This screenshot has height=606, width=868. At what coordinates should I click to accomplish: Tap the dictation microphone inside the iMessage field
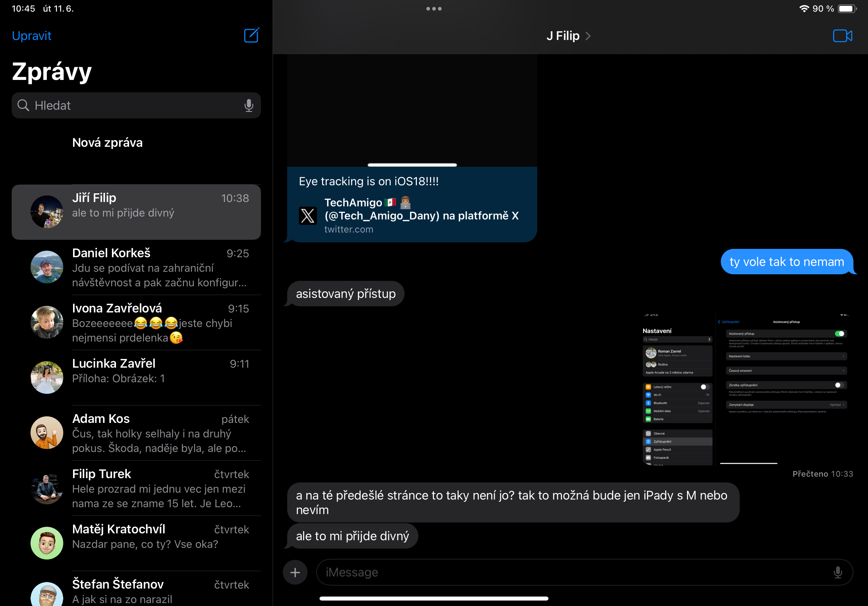click(839, 572)
